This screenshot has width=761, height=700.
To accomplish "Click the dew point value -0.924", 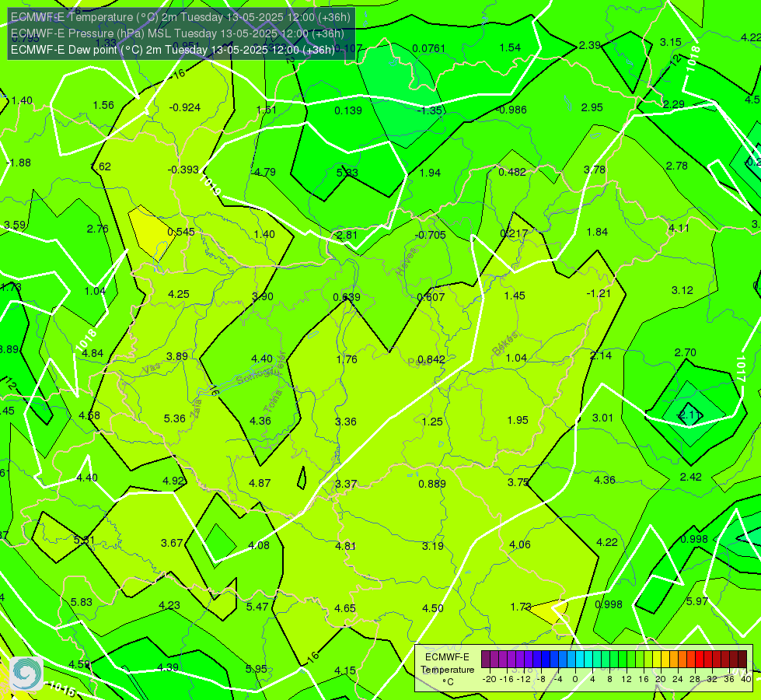I will 185,107.
